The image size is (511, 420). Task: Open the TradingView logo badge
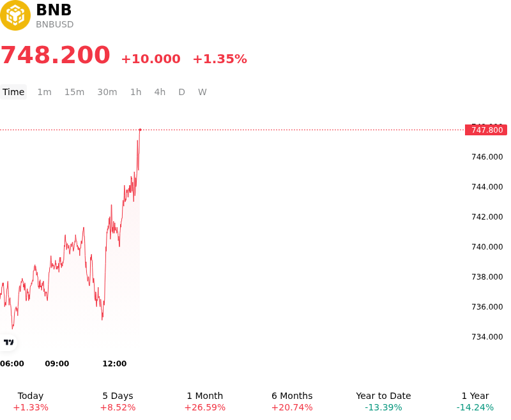(8, 342)
